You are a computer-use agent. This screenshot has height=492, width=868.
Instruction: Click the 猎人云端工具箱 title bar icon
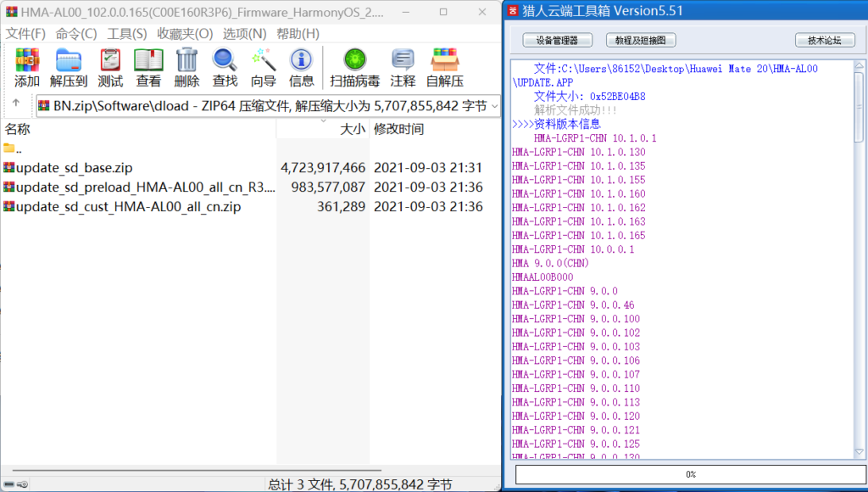tap(513, 10)
